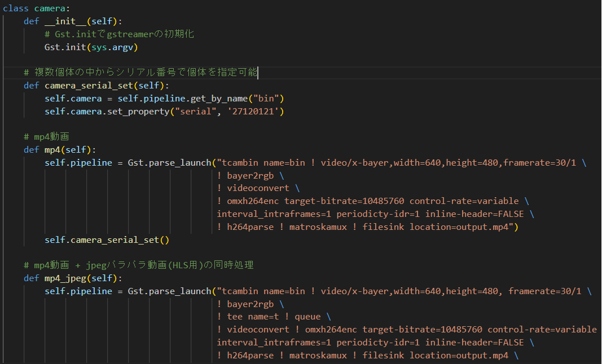Click "tcambin" in the mp4 function pipeline
The image size is (602, 364).
pyautogui.click(x=240, y=163)
